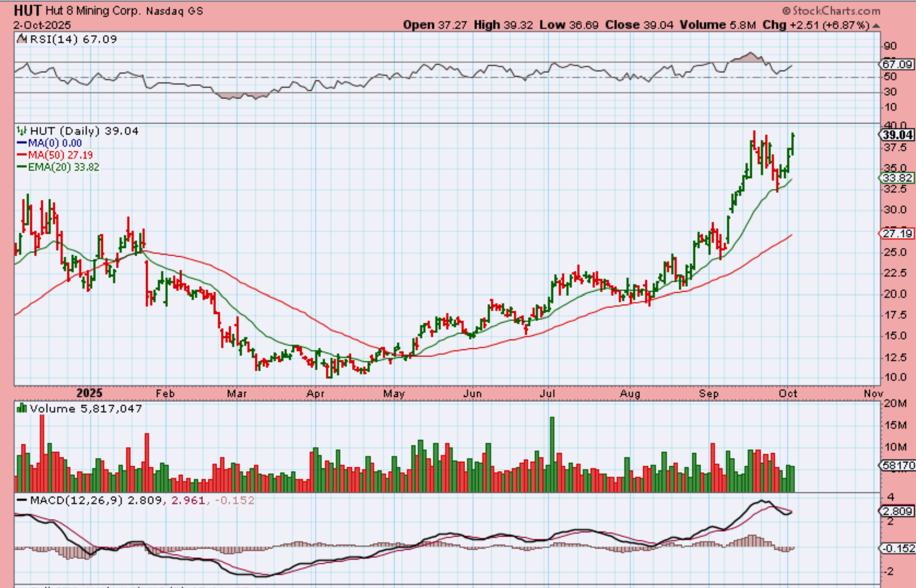Click the Oct label on the time axis
The width and height of the screenshot is (916, 588).
click(788, 393)
